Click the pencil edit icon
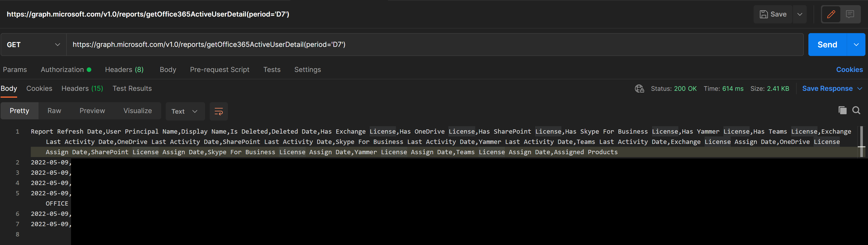 pos(831,14)
